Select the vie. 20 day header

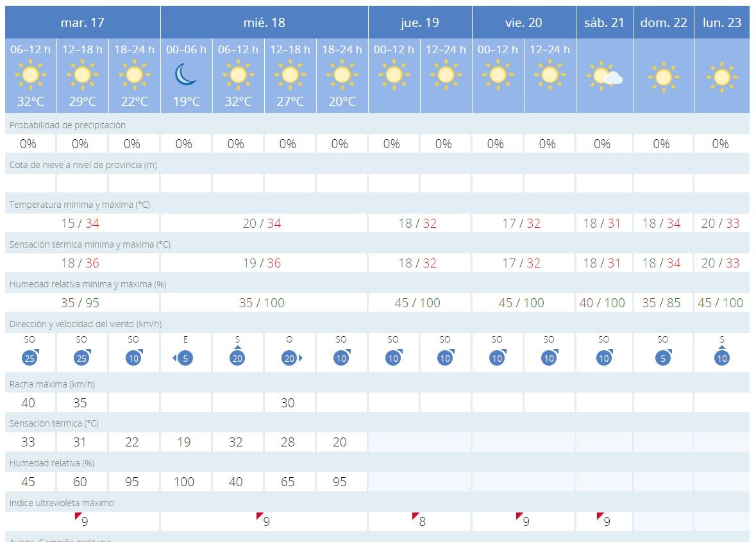click(524, 22)
